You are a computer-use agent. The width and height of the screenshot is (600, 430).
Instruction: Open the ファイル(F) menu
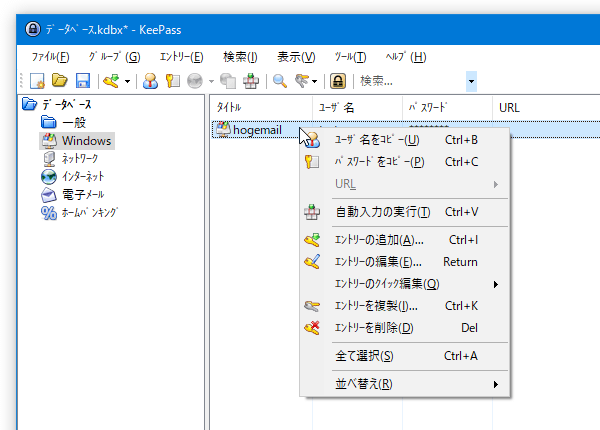51,57
